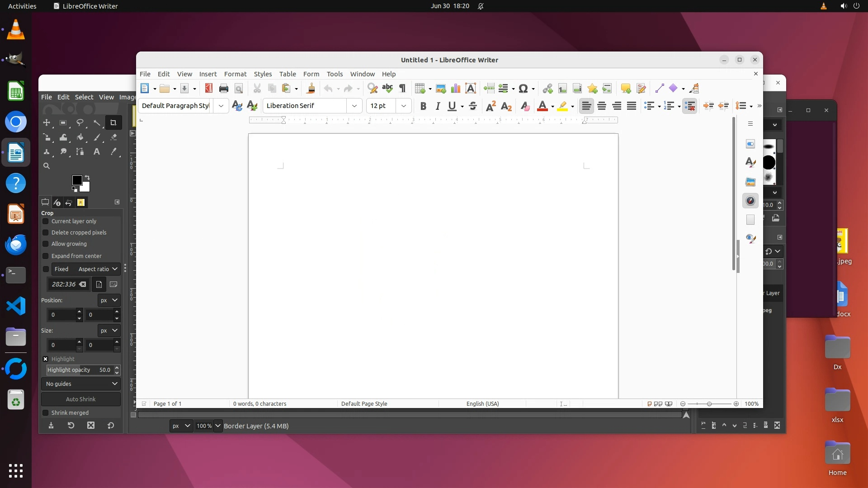The image size is (868, 488).
Task: Click the Bold formatting icon
Action: click(x=423, y=106)
